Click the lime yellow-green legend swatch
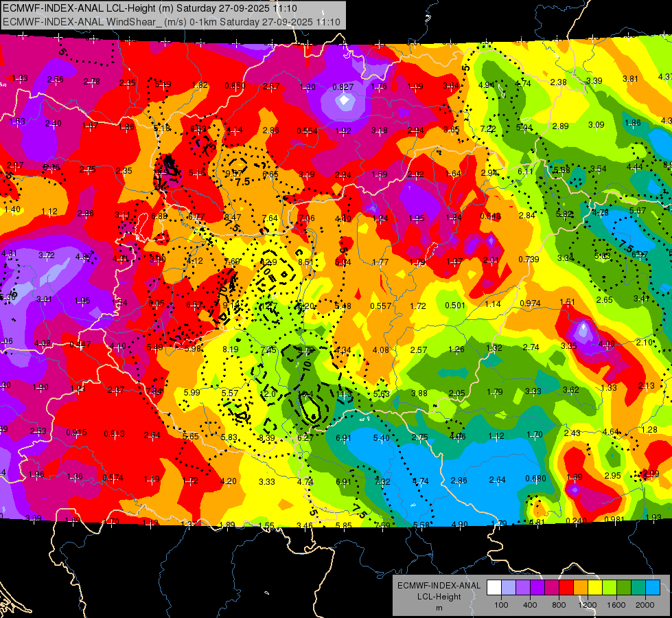672x618 pixels. click(610, 588)
